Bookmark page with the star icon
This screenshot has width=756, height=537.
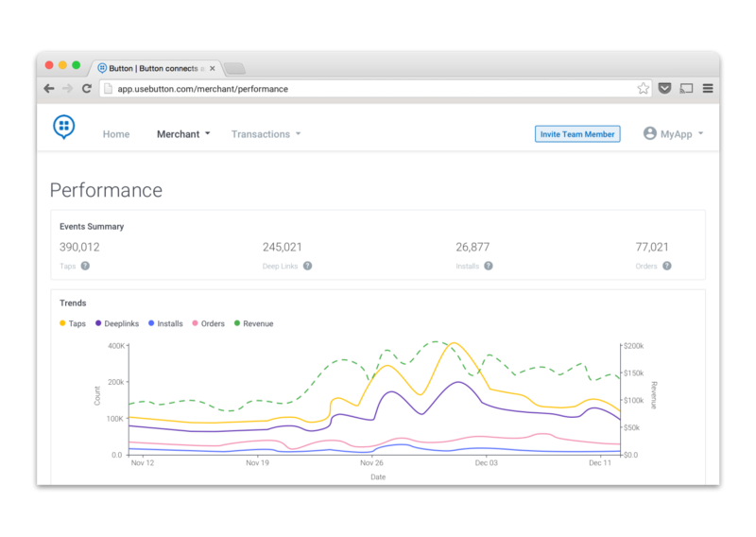pos(643,89)
